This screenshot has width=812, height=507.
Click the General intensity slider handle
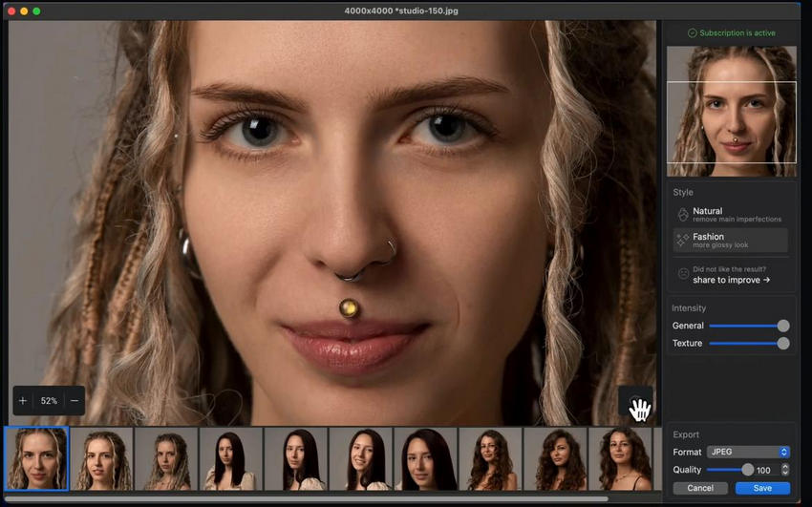[783, 326]
